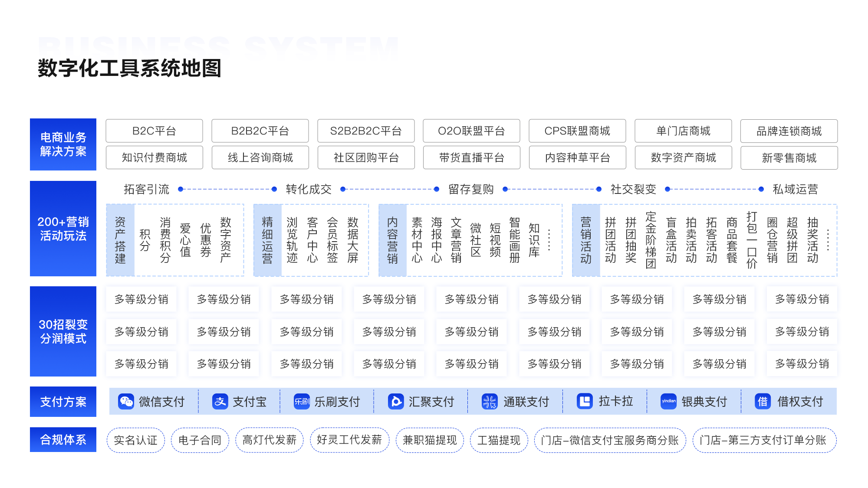Click the 优惠券 vertical text
Image resolution: width=868 pixels, height=488 pixels.
206,240
